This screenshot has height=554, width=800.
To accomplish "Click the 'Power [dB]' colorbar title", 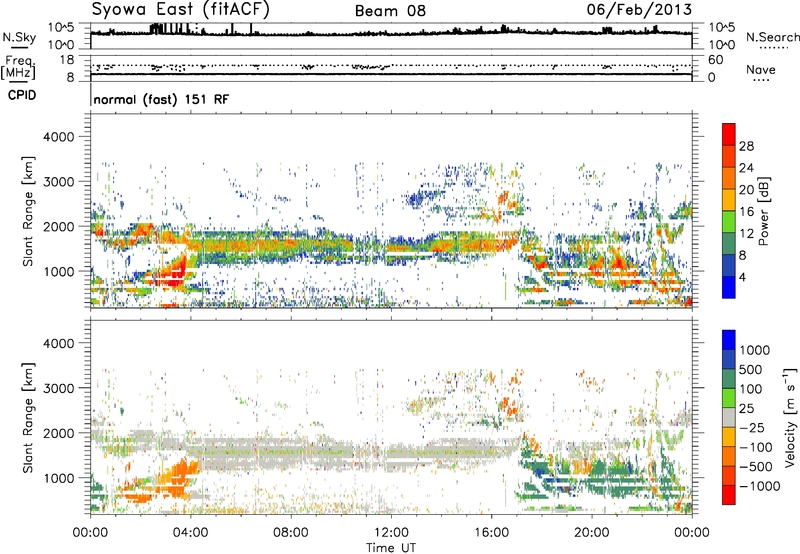I will click(763, 211).
